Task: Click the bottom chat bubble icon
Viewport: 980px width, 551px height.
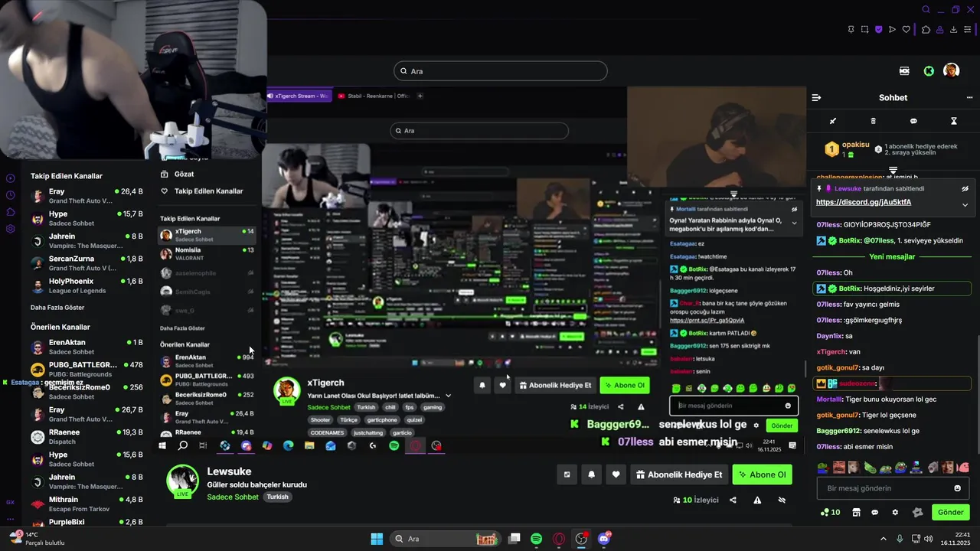Action: pyautogui.click(x=875, y=513)
